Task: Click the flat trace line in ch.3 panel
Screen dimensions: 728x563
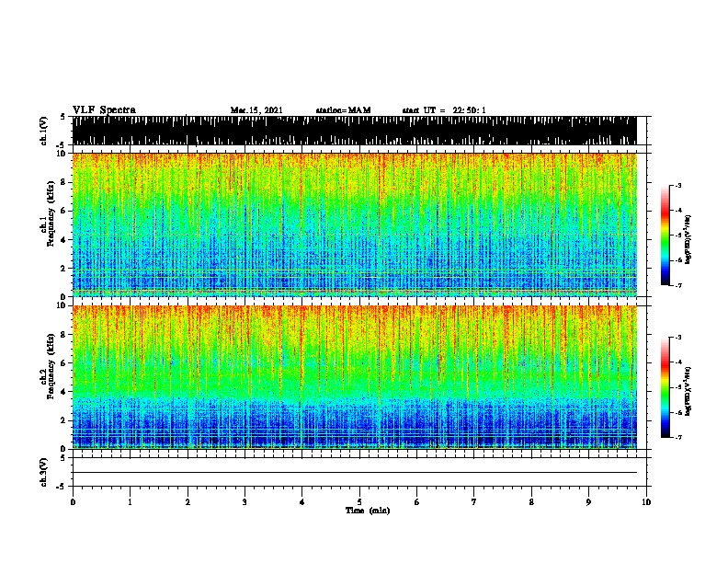Action: tap(354, 473)
